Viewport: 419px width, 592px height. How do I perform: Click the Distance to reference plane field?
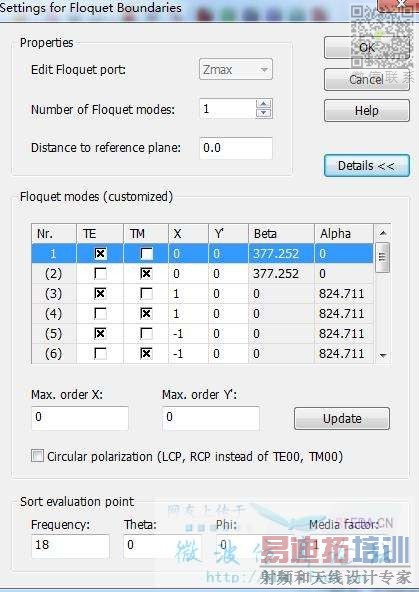pos(236,148)
